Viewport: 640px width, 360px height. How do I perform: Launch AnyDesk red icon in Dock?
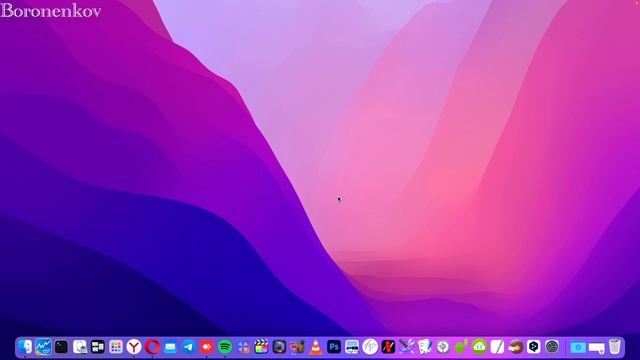[x=207, y=347]
